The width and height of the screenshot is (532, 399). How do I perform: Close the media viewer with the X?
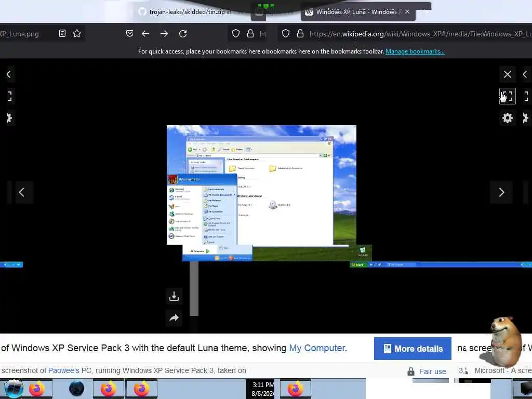tap(507, 74)
